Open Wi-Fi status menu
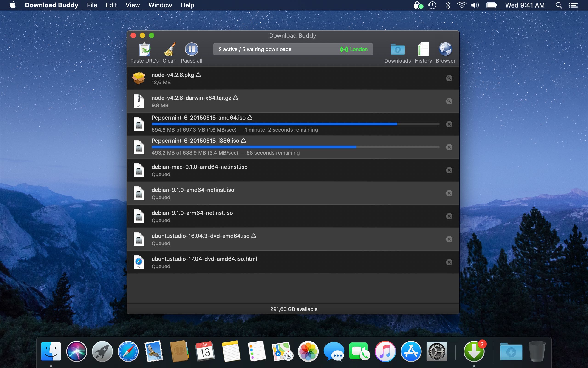This screenshot has height=368, width=588. (461, 5)
